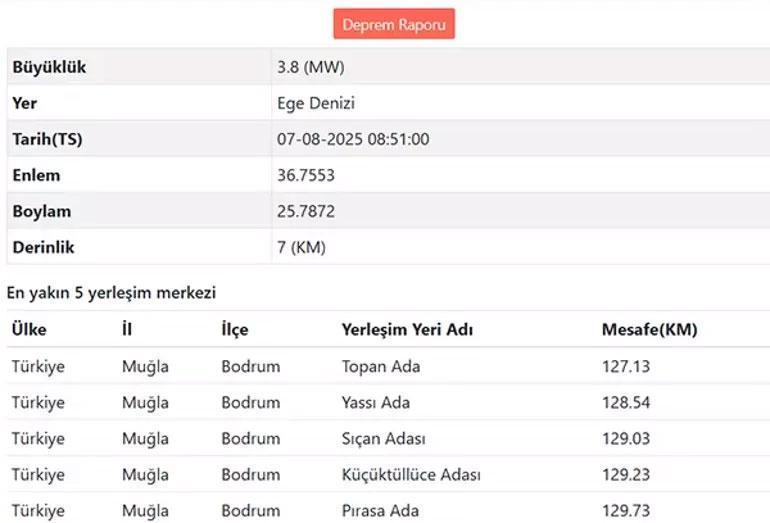Select Bodrum in the Pırasa Ada row
Screen dimensions: 770x523
250,511
